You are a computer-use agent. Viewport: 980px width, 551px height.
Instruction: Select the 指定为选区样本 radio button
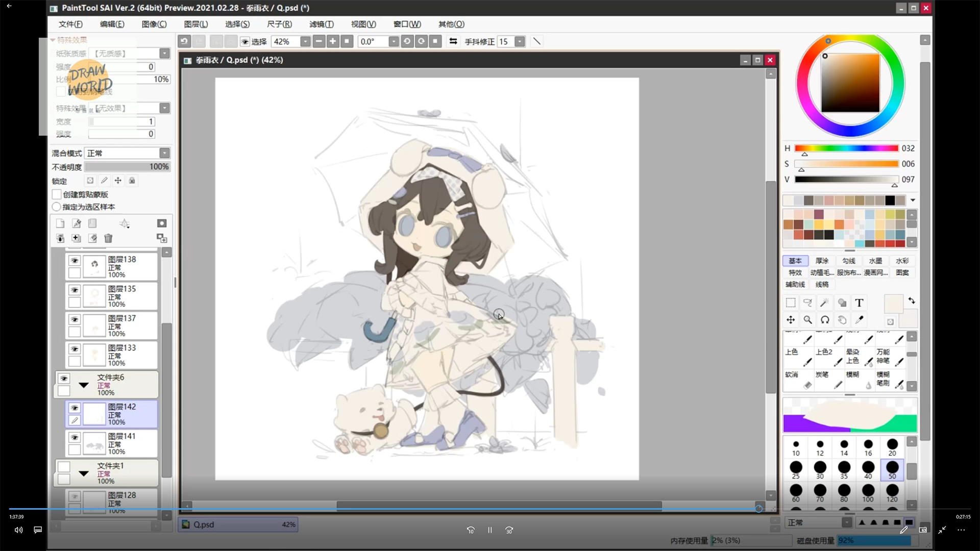[57, 207]
